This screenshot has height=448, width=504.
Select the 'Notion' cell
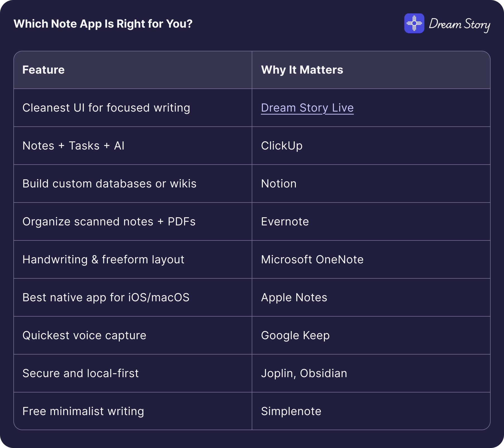tap(371, 184)
